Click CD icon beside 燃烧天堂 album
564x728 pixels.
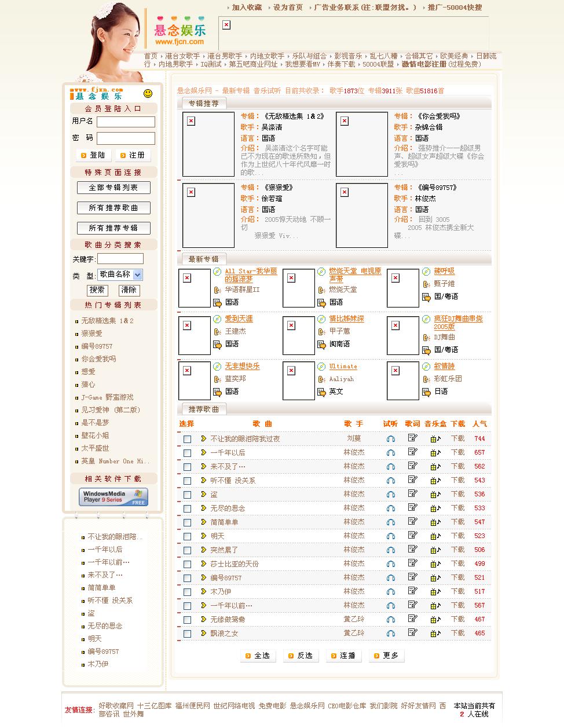coord(321,271)
